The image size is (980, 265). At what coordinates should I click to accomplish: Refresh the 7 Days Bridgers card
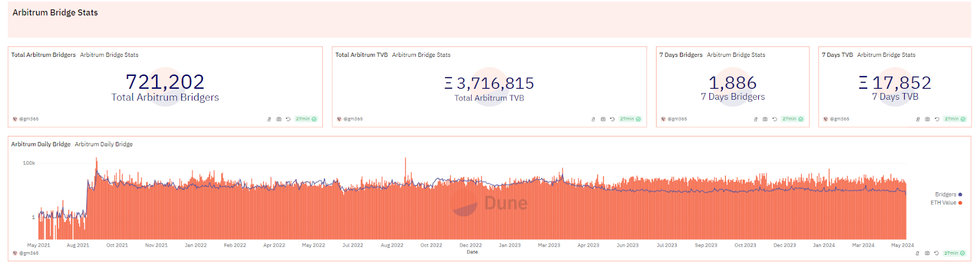point(774,119)
